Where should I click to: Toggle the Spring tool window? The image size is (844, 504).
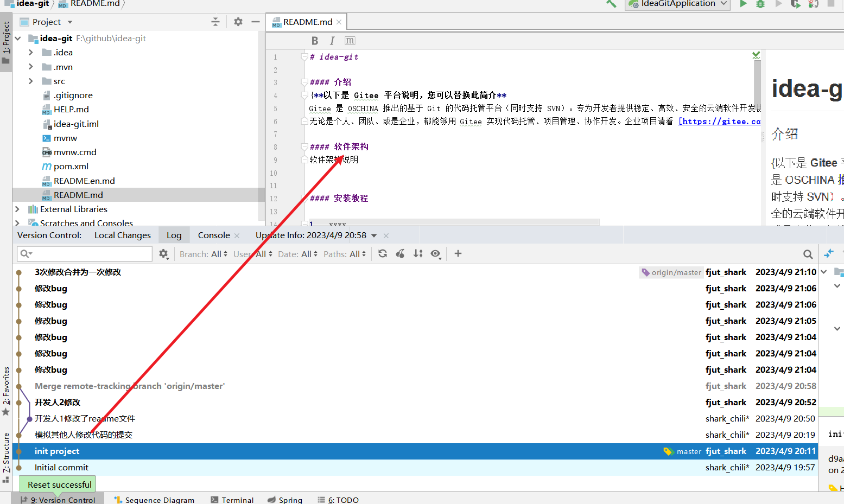click(285, 500)
